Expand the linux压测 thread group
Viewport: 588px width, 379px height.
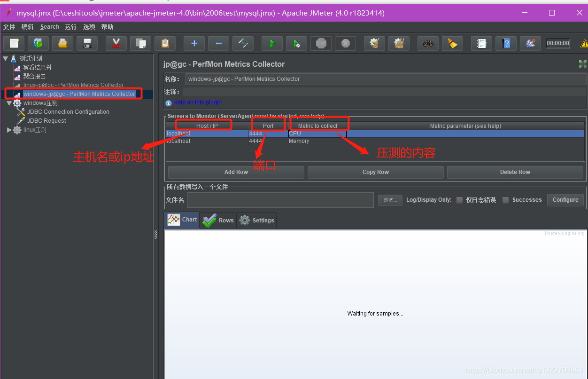[x=9, y=130]
